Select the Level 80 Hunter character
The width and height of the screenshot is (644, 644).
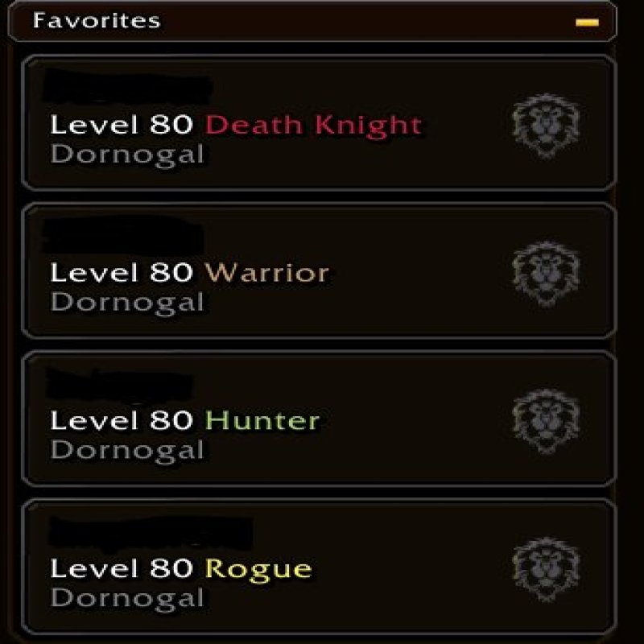coord(319,419)
